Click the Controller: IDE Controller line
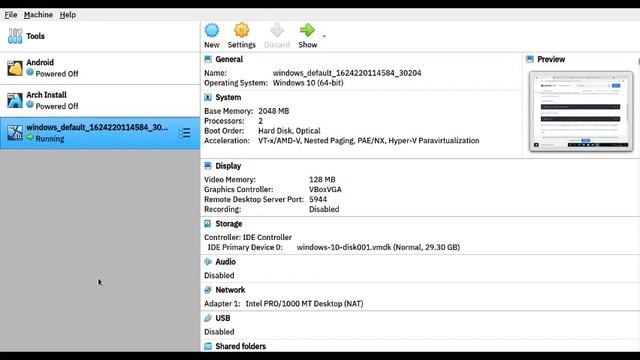 pos(248,237)
